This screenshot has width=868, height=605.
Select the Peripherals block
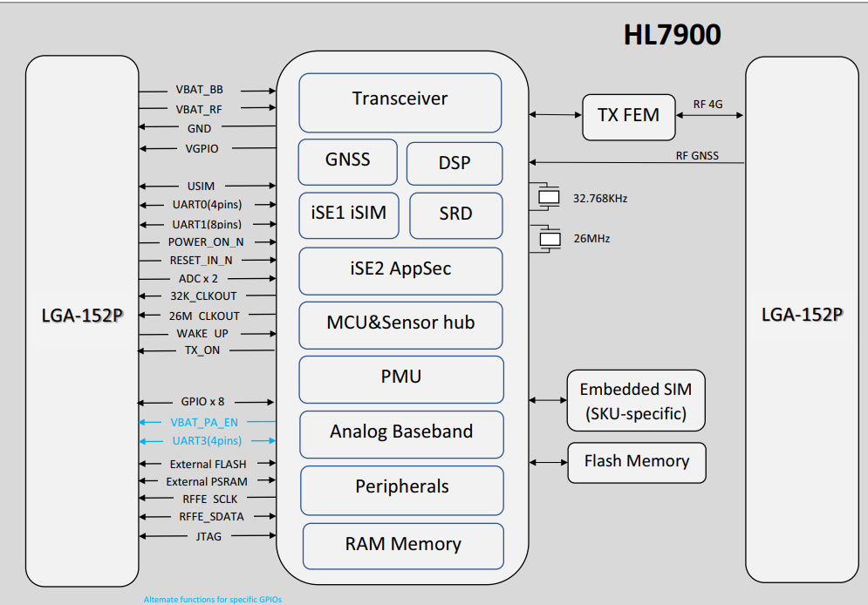tap(402, 490)
